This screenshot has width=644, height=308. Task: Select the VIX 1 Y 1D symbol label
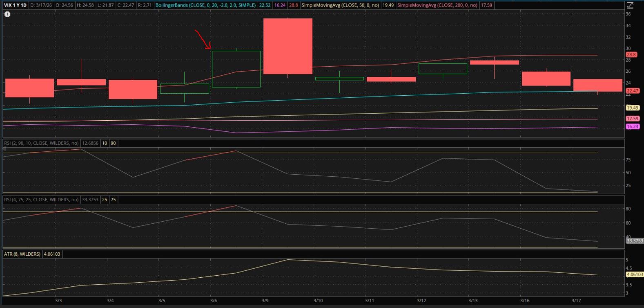click(16, 5)
